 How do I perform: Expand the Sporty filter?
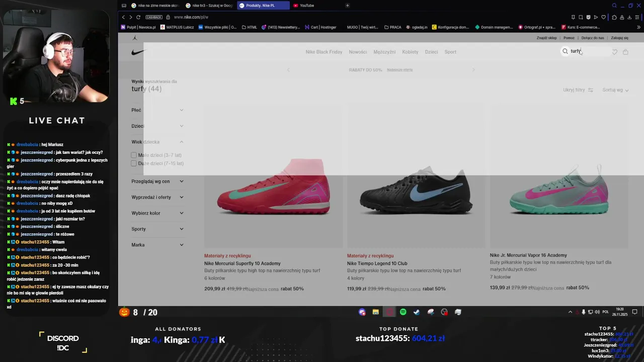157,229
